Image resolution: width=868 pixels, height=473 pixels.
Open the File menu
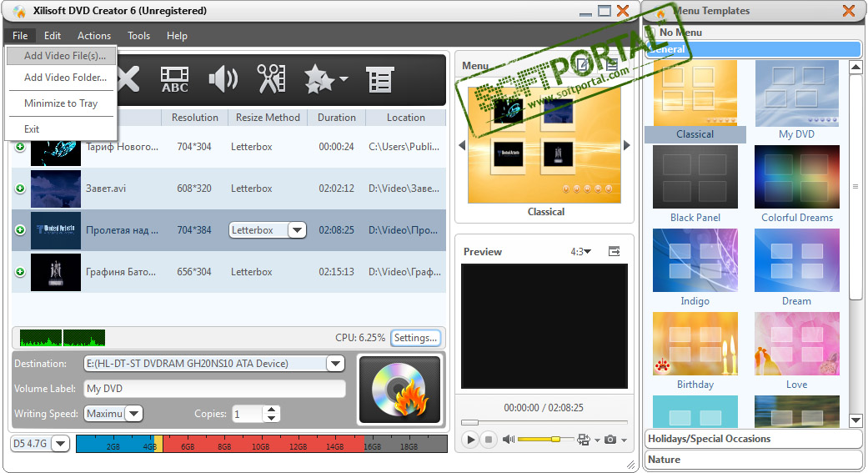(x=20, y=35)
